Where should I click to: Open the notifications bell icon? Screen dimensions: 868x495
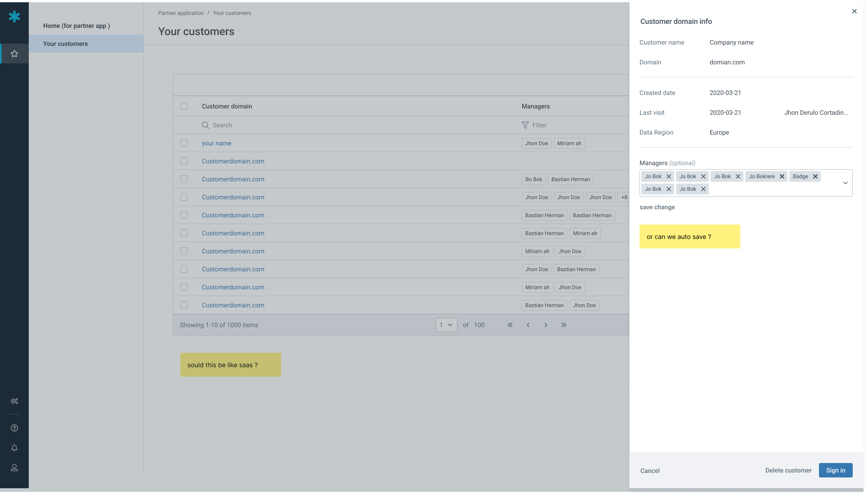point(14,448)
